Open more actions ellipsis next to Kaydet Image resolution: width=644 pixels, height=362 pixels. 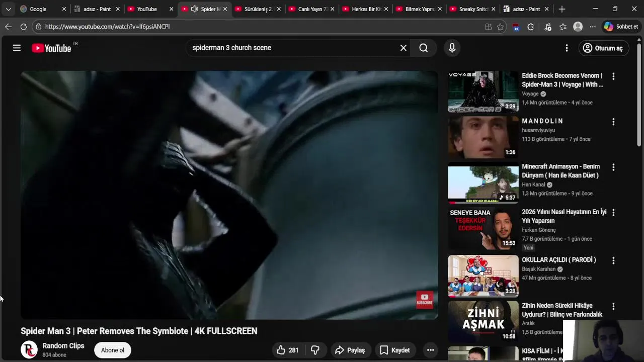pyautogui.click(x=430, y=350)
